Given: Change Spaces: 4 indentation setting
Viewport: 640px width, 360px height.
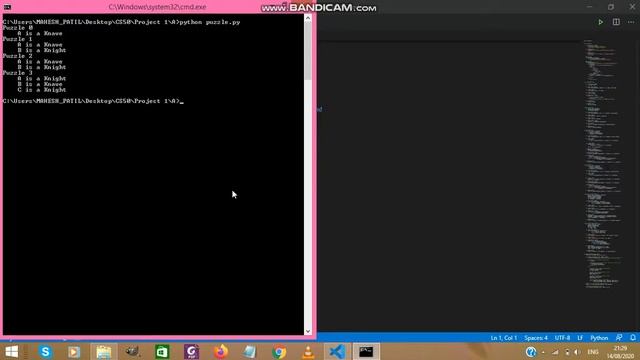Looking at the screenshot, I should tap(536, 338).
